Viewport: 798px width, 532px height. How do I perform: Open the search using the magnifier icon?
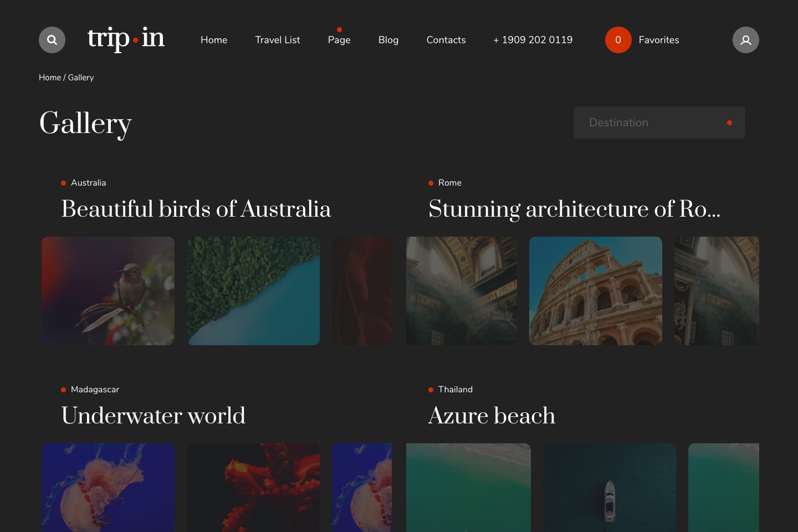click(52, 39)
